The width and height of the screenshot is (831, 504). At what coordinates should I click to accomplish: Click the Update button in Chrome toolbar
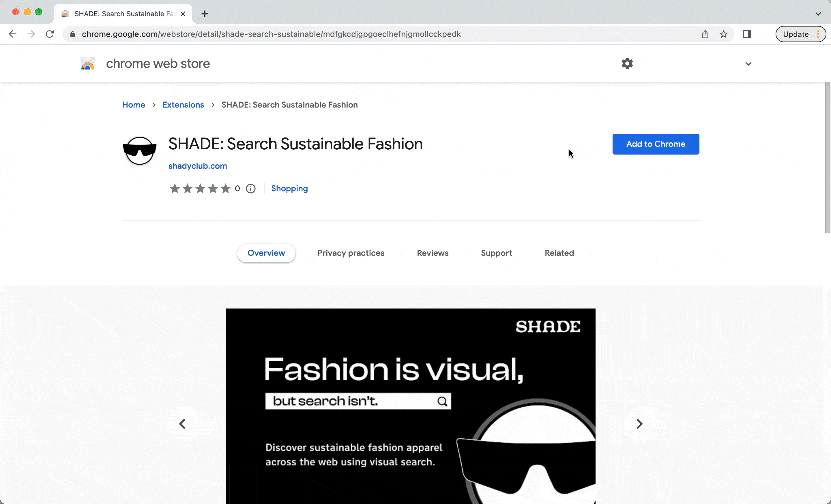coord(800,34)
